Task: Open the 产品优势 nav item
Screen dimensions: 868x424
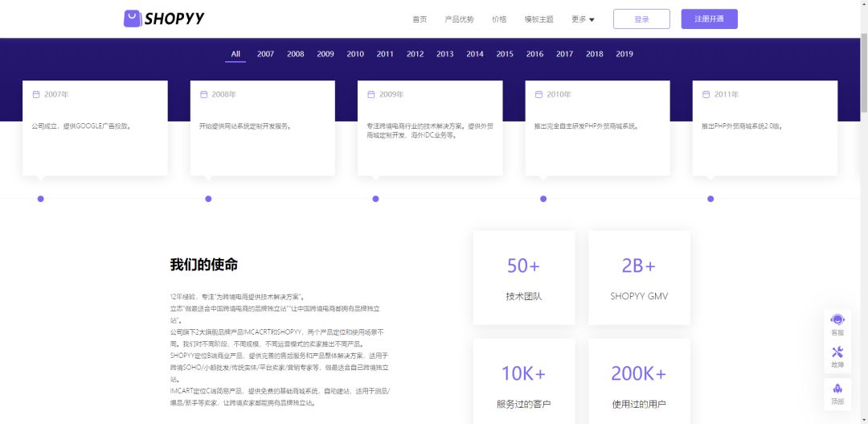Action: coord(460,19)
